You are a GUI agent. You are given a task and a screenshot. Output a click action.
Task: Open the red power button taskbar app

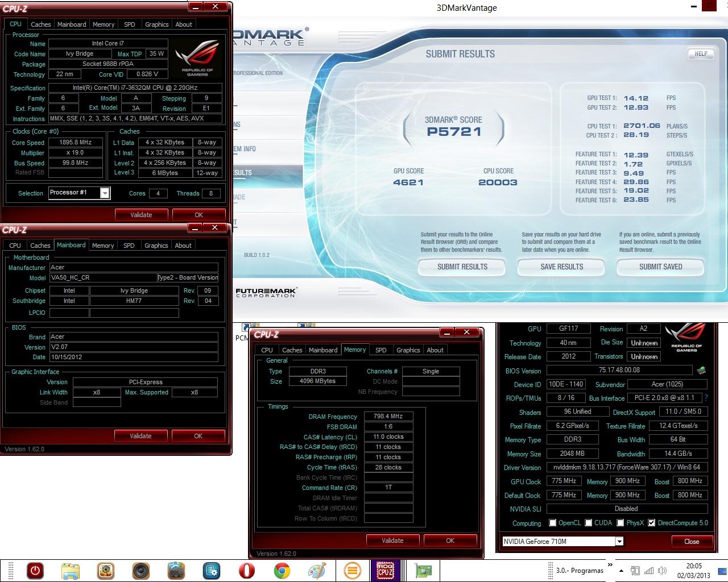point(35,570)
